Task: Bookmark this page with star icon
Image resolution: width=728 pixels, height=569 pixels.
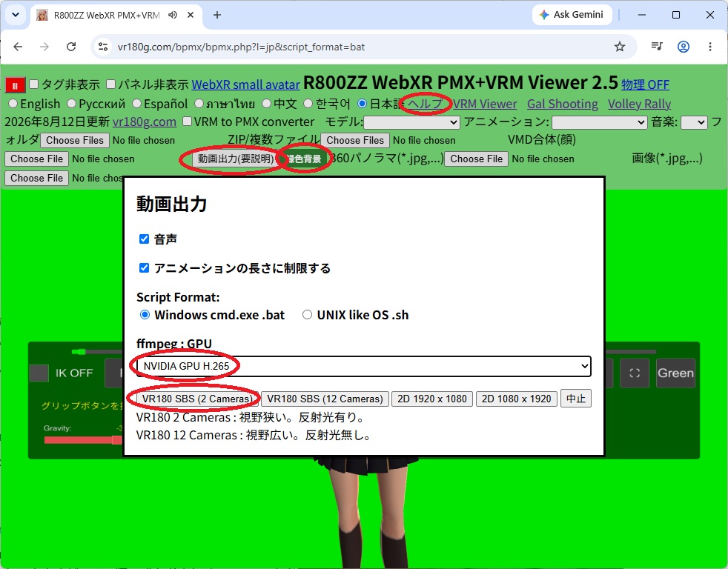Action: point(619,47)
